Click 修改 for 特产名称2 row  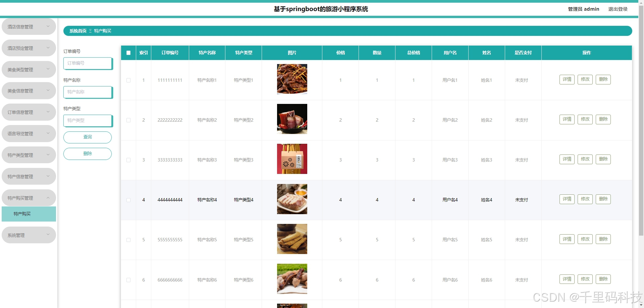pyautogui.click(x=585, y=119)
